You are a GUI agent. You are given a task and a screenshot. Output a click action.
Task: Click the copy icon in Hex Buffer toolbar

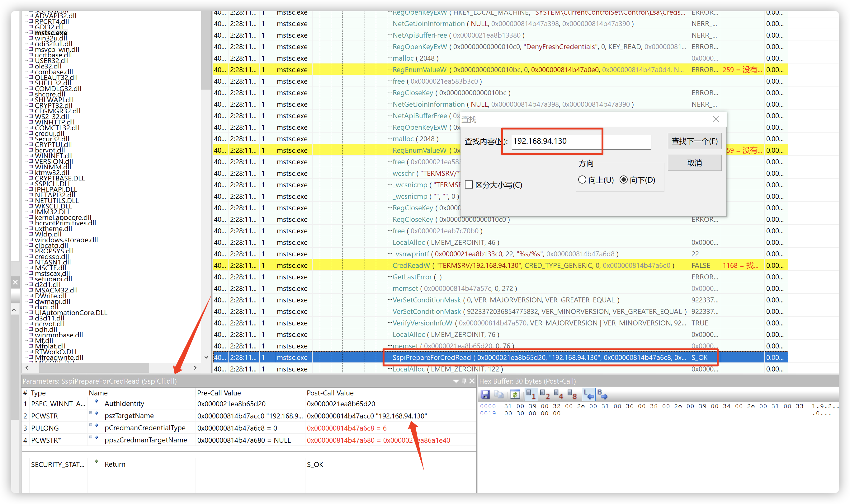(x=499, y=394)
